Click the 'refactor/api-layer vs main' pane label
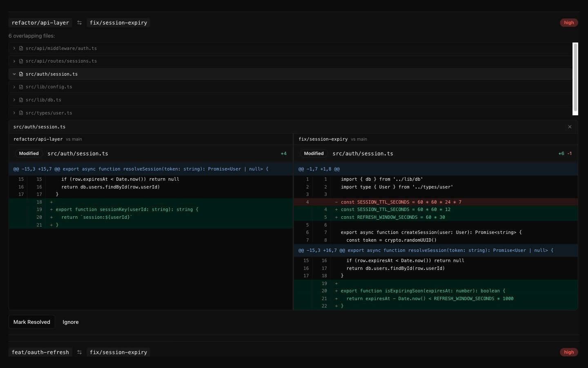588x368 pixels. point(48,139)
